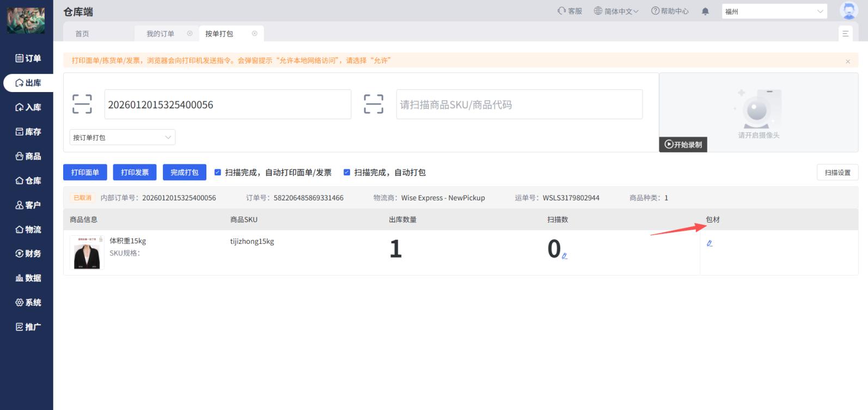
Task: Focus the 请扫描商品SKU/商品代码 field
Action: (519, 104)
